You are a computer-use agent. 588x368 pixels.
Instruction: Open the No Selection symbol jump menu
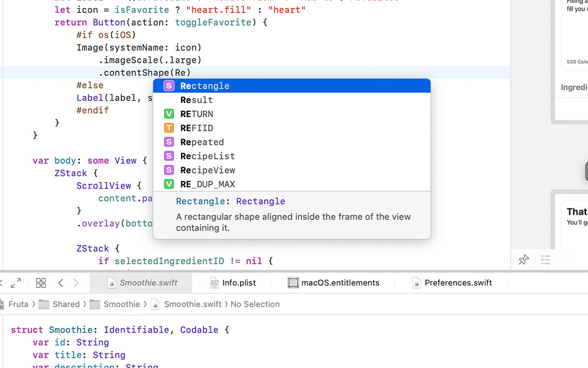click(255, 304)
